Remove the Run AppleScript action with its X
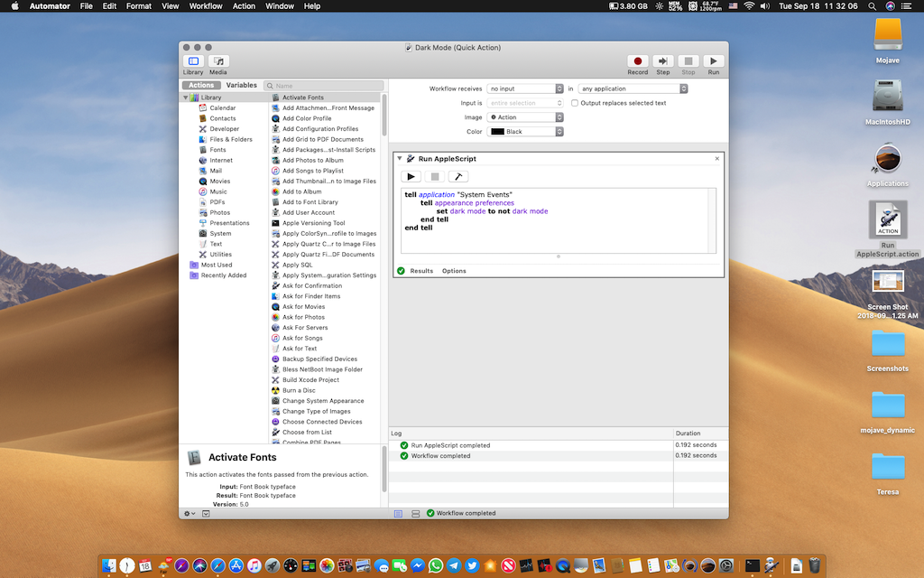The height and width of the screenshot is (578, 924). pos(716,159)
